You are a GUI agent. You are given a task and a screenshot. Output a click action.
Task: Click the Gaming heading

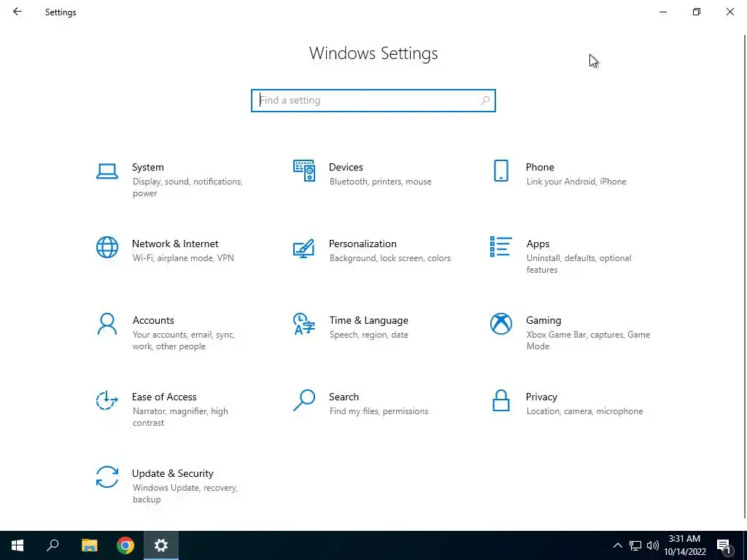pos(543,321)
